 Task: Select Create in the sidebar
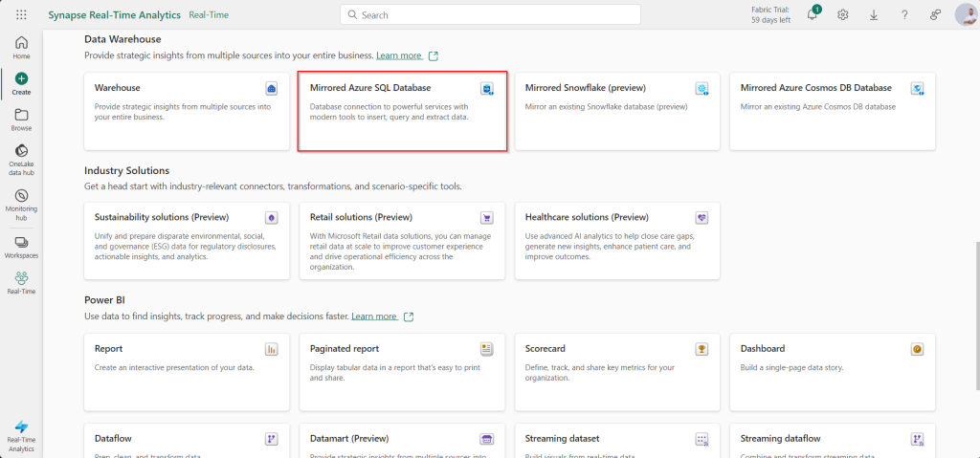click(x=21, y=84)
